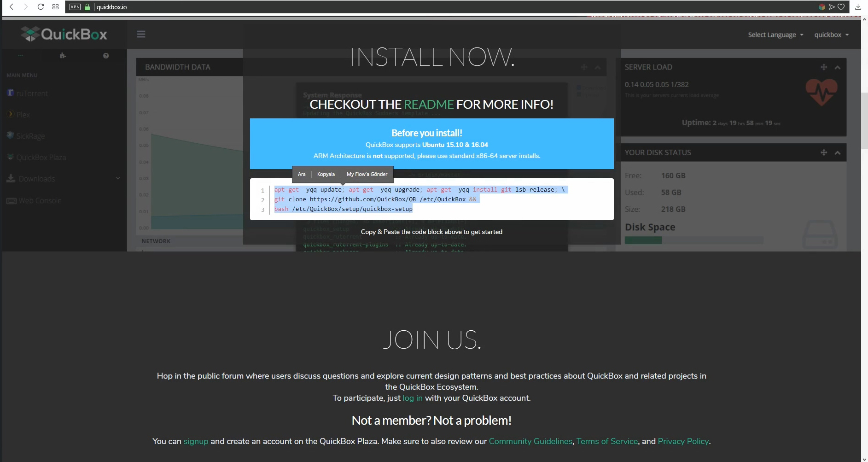Reload the quickbox.io page
868x462 pixels.
coord(41,7)
